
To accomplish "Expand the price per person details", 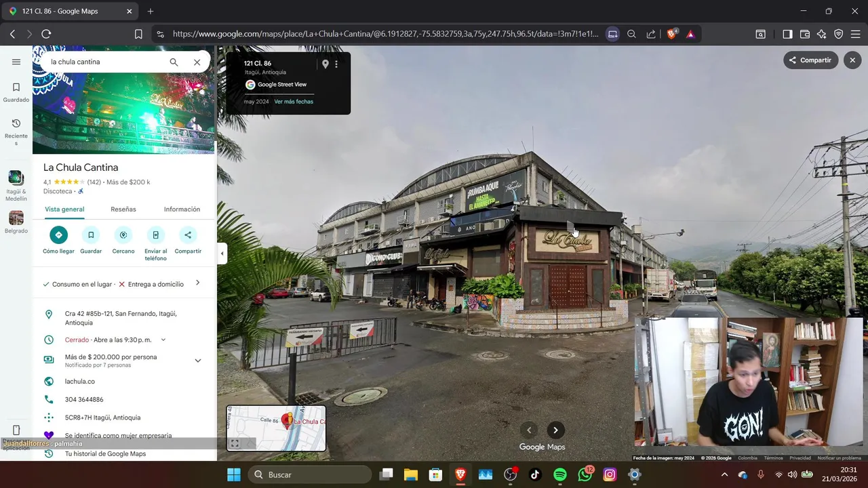I will [197, 361].
